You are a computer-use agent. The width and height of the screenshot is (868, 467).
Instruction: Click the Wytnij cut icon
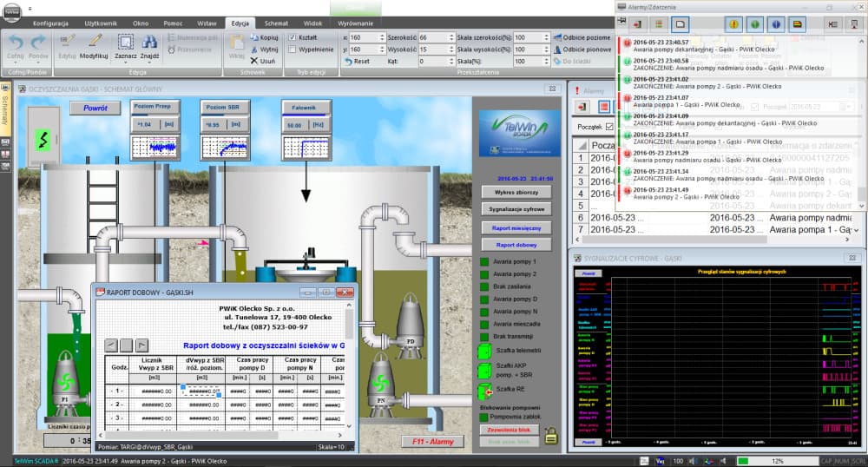point(254,49)
